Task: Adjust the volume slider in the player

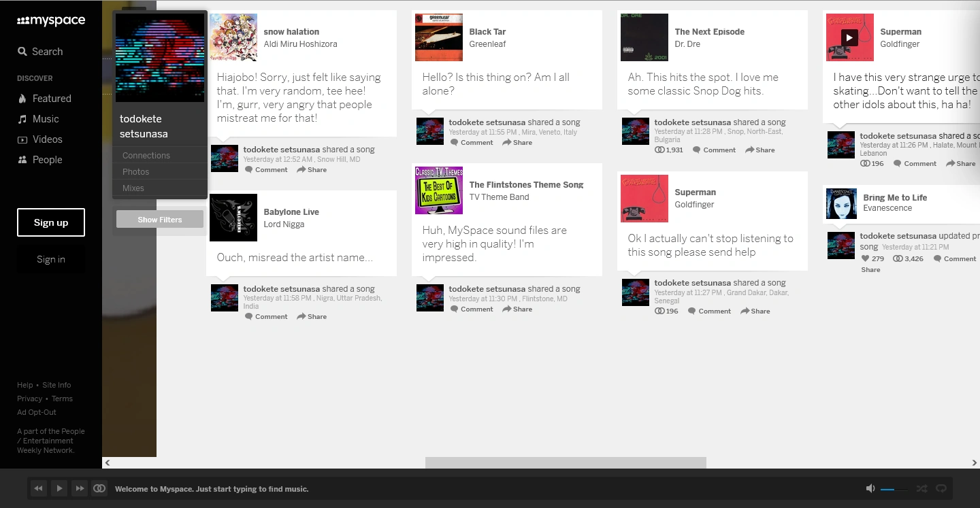Action: (894, 489)
